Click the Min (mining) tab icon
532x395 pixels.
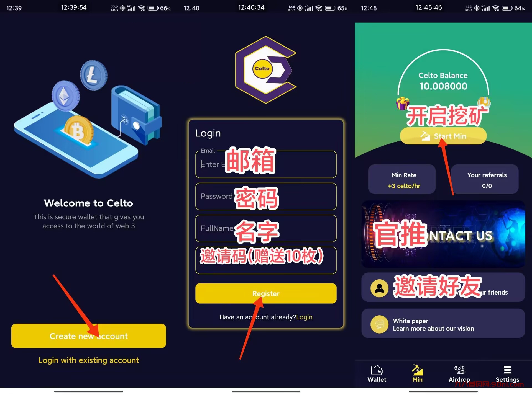click(x=417, y=373)
